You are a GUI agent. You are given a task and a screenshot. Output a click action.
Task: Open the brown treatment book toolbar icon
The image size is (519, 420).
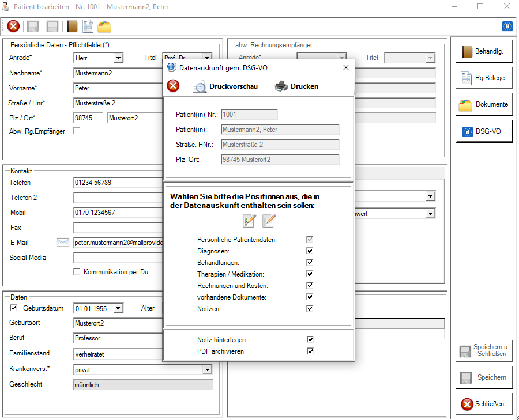click(x=72, y=27)
